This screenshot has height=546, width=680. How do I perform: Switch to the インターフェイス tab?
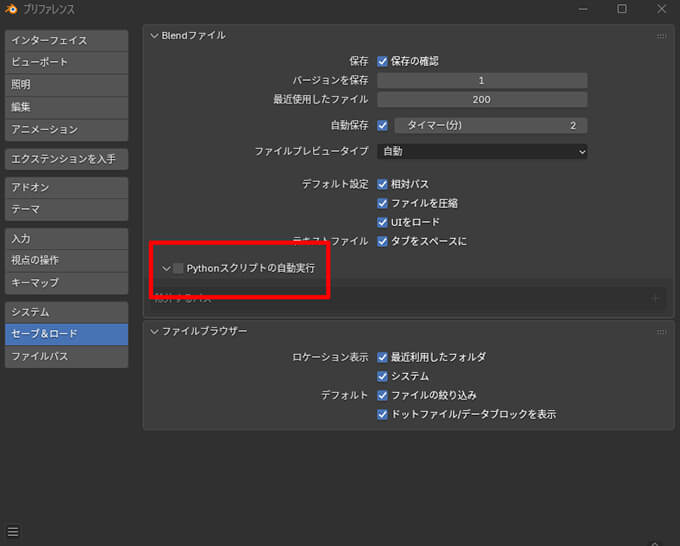65,41
